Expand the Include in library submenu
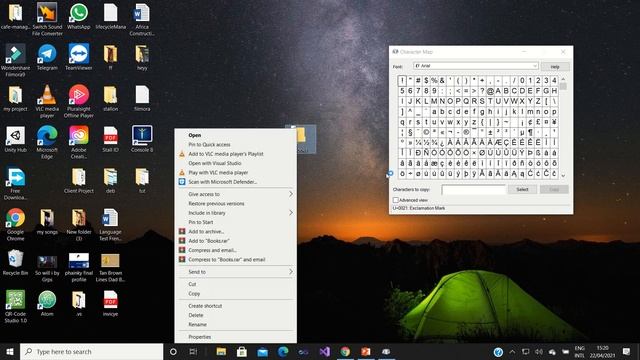 pyautogui.click(x=236, y=213)
